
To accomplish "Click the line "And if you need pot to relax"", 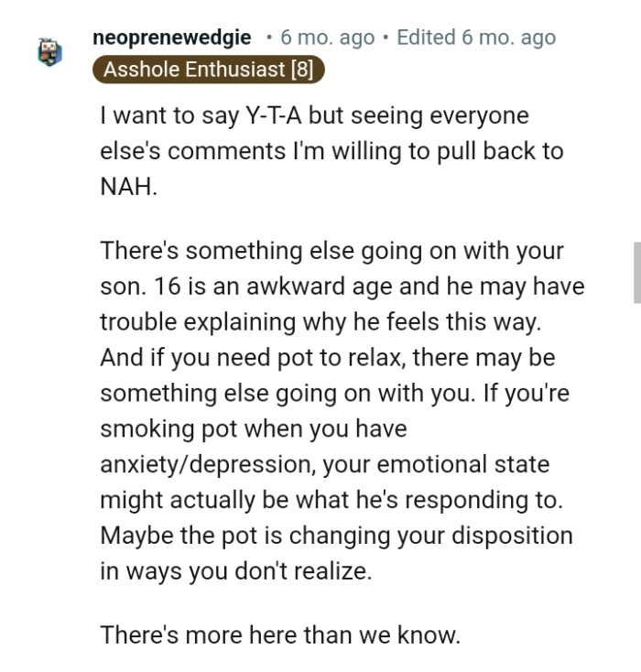I will [327, 357].
